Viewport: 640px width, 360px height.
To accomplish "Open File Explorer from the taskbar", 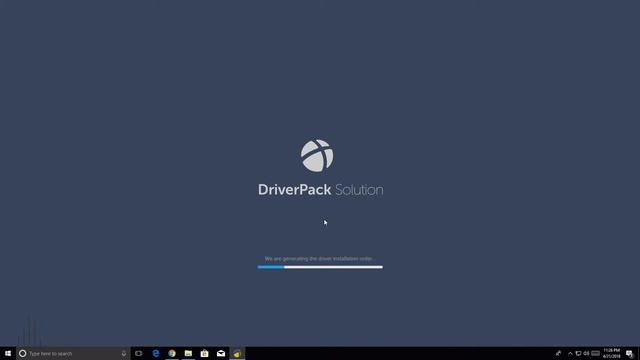I will pos(188,353).
